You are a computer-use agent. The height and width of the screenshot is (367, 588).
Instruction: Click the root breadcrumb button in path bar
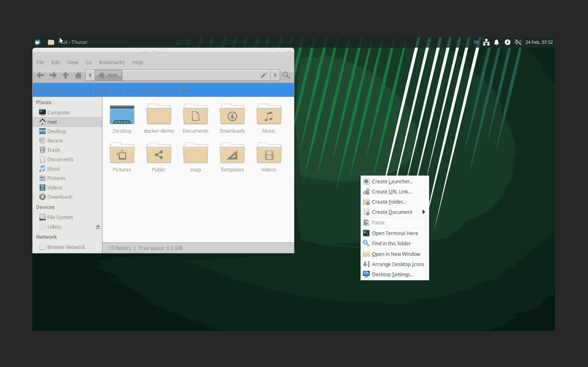(x=108, y=75)
